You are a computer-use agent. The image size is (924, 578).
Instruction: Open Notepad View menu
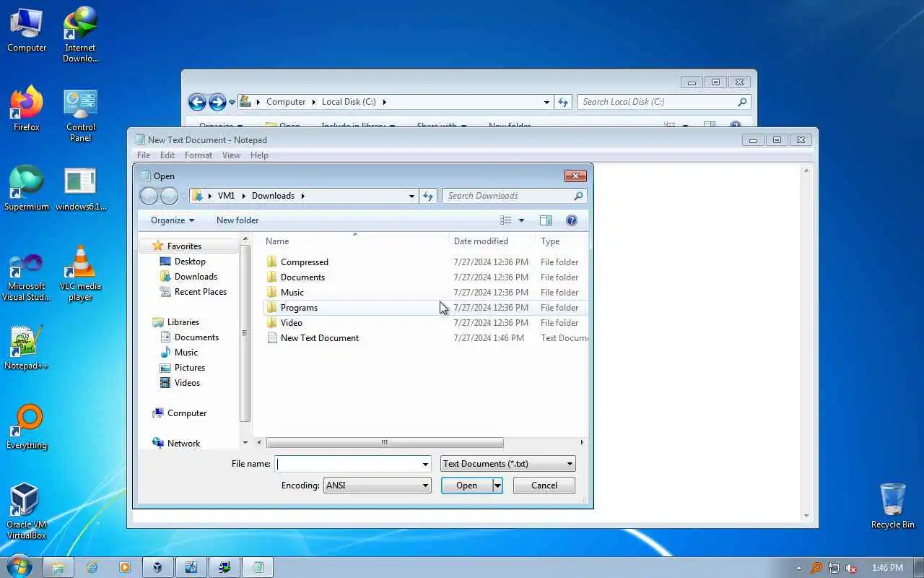231,155
